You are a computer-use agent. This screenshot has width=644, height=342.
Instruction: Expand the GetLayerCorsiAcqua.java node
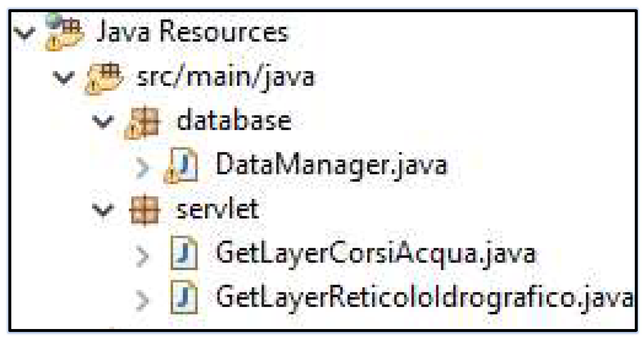143,256
